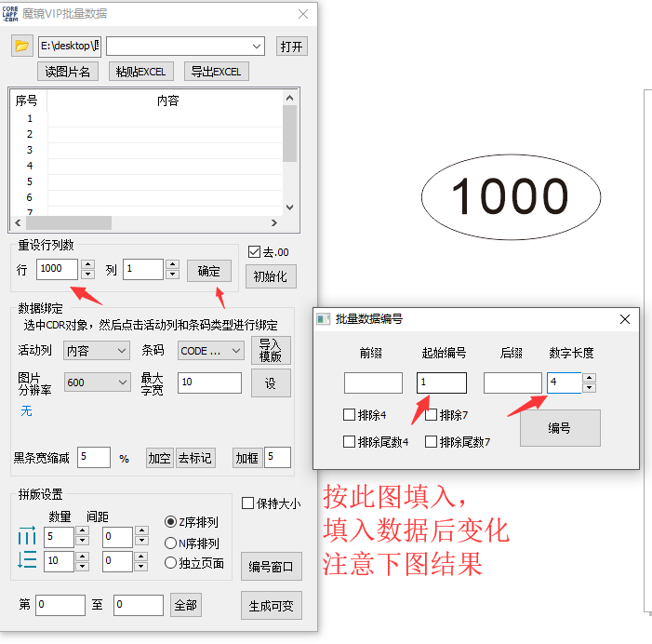Viewport: 652px width, 644px height.
Task: Click the 起始编号 input field
Action: point(442,382)
